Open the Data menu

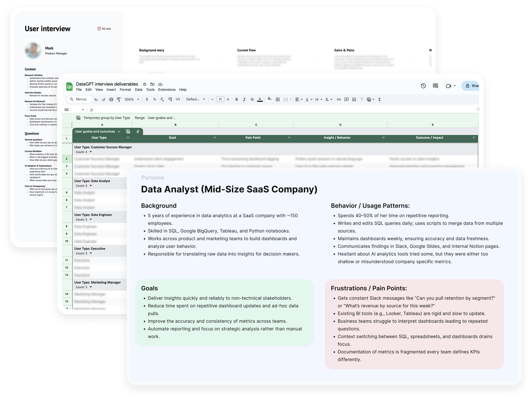click(138, 90)
